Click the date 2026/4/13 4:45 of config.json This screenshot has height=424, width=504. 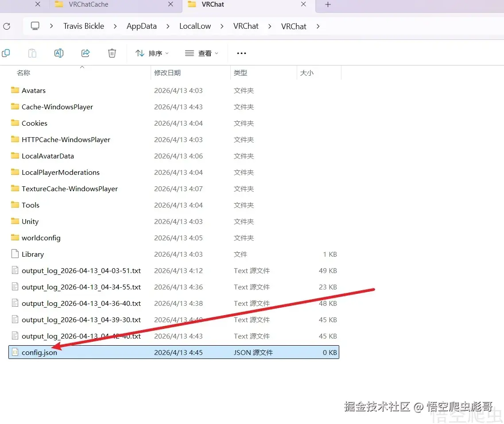point(178,353)
